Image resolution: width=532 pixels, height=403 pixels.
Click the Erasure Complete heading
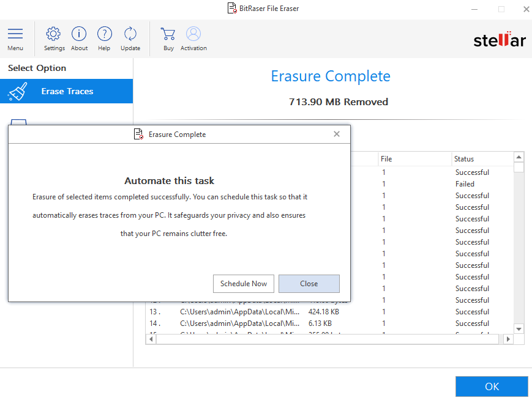[x=331, y=76]
